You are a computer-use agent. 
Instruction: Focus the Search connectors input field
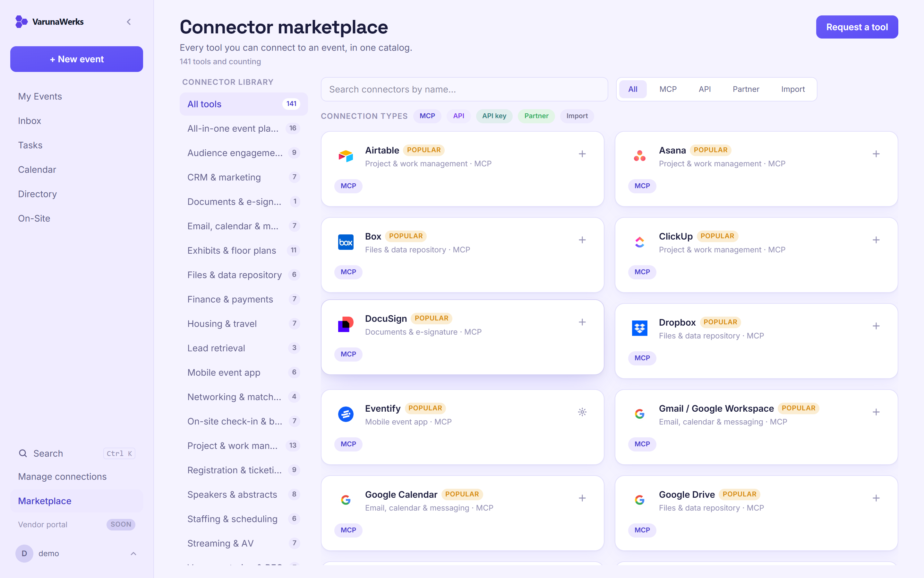(x=464, y=90)
